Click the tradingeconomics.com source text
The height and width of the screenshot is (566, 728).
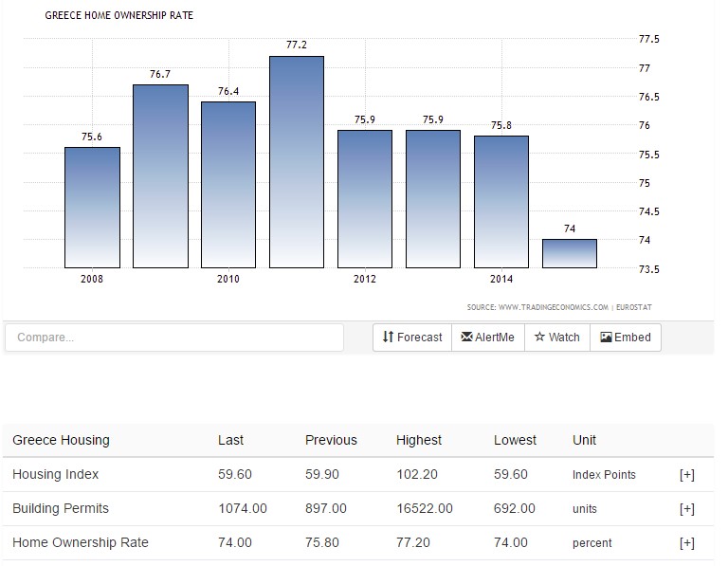[553, 307]
